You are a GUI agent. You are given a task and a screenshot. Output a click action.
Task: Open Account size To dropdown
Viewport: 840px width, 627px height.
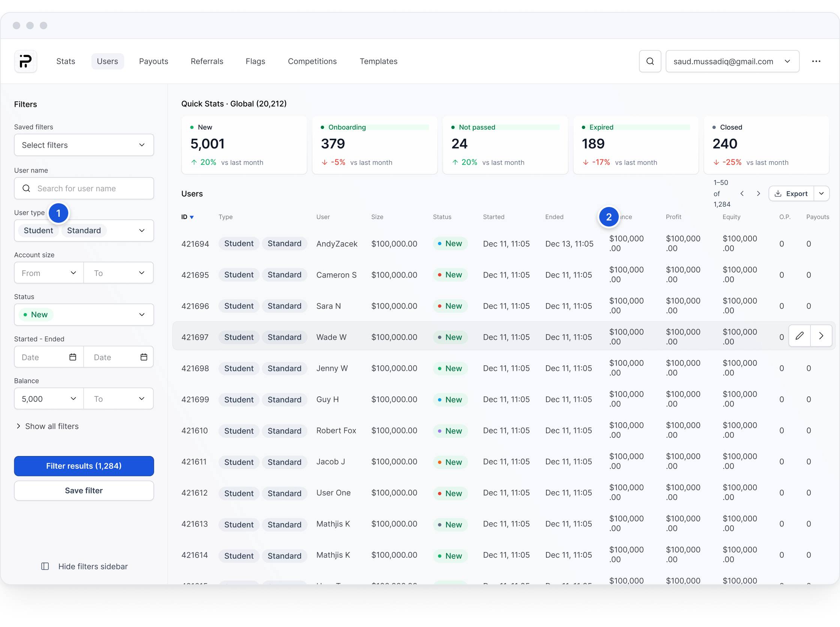click(118, 273)
